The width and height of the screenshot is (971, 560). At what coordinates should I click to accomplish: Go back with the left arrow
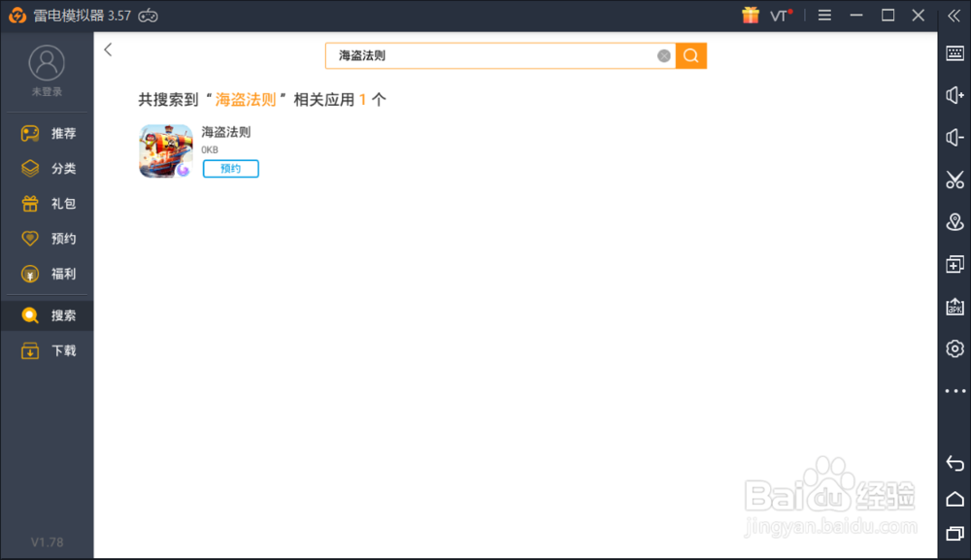[108, 50]
